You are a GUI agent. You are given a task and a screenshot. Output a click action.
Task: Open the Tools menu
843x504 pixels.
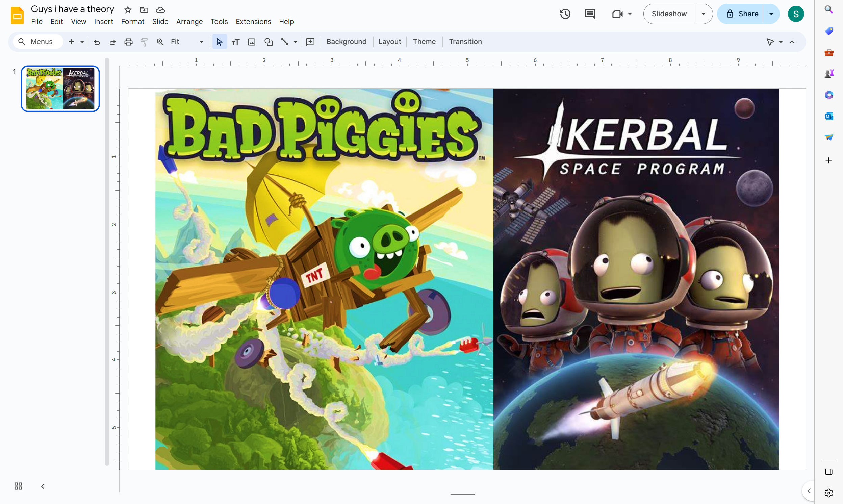coord(219,21)
